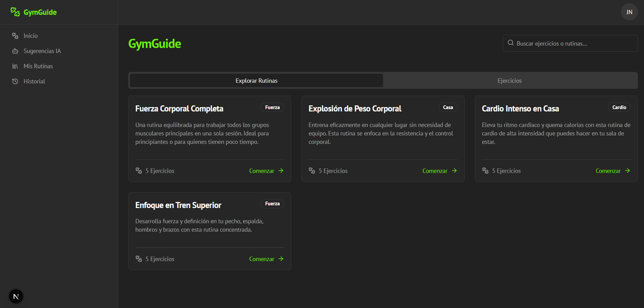Start the Fuerza Corporal Completa routine
The height and width of the screenshot is (308, 644).
266,171
